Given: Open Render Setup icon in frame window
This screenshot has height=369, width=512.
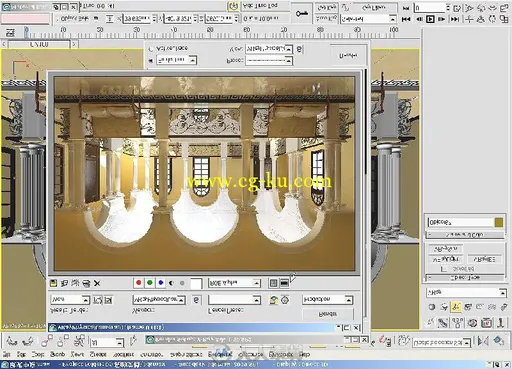Looking at the screenshot, I should point(274,300).
